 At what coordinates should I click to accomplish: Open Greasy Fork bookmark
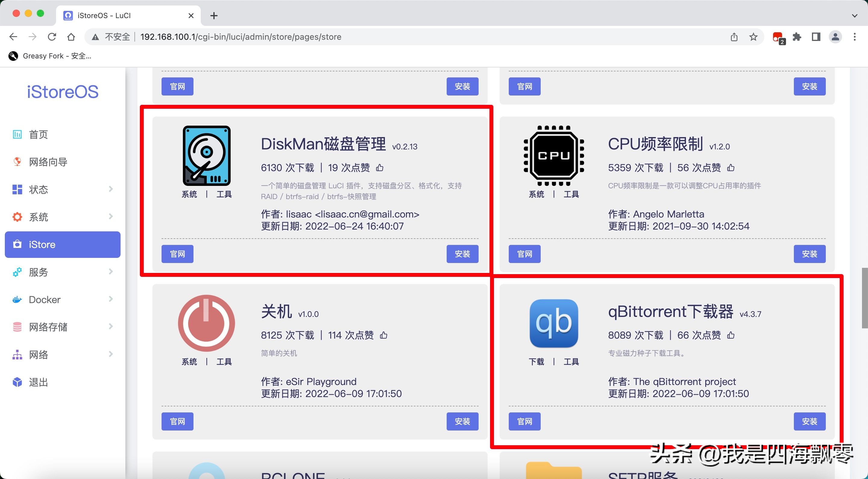[x=50, y=56]
